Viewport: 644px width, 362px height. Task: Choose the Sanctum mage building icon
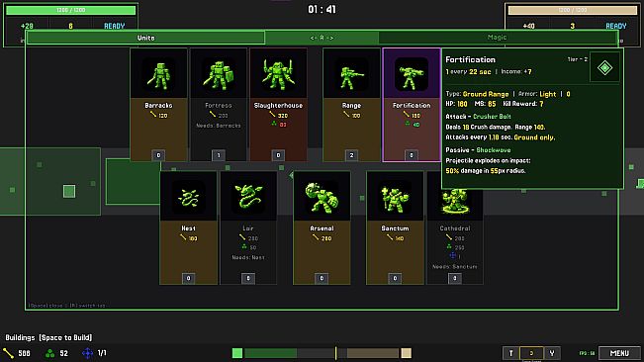click(395, 198)
